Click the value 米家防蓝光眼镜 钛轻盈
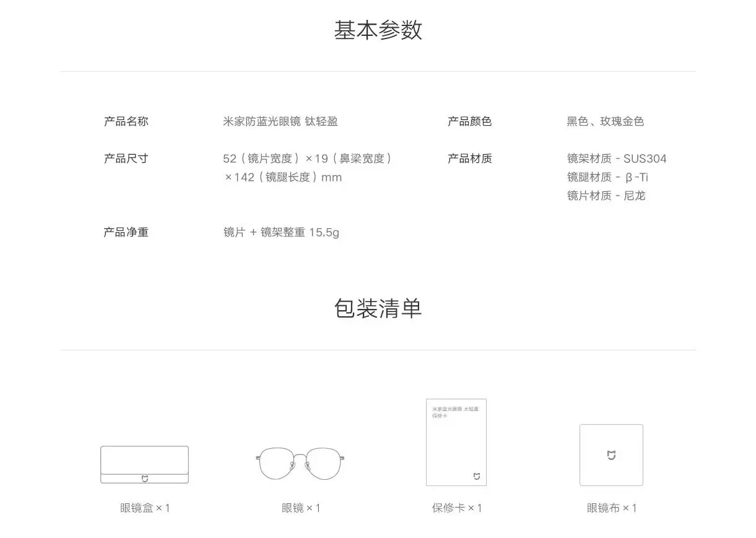The width and height of the screenshot is (756, 538). tap(280, 121)
